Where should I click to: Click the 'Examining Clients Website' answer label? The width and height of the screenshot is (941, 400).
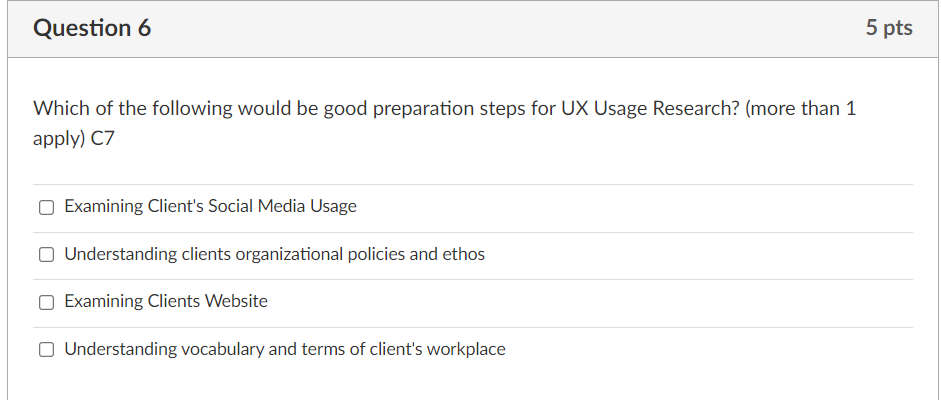pos(166,302)
